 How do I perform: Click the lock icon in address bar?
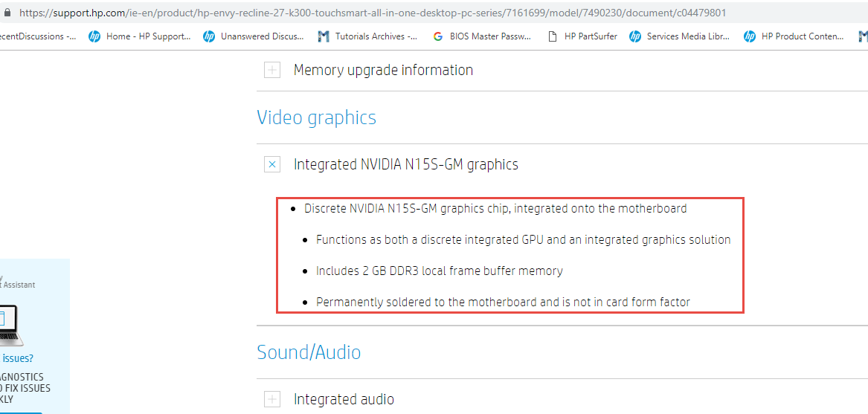tap(7, 13)
